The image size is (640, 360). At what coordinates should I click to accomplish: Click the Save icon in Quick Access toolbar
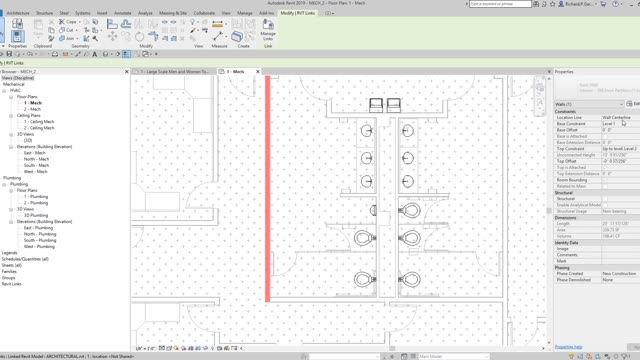coord(9,54)
